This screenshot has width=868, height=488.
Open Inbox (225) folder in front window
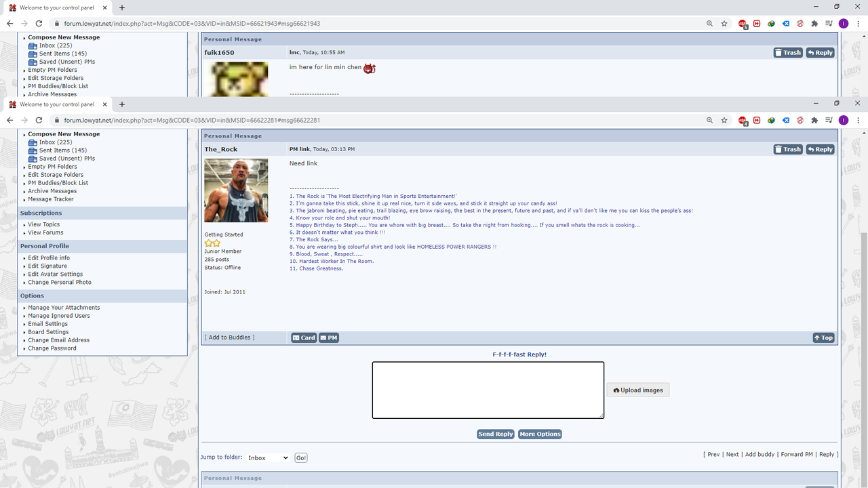56,142
